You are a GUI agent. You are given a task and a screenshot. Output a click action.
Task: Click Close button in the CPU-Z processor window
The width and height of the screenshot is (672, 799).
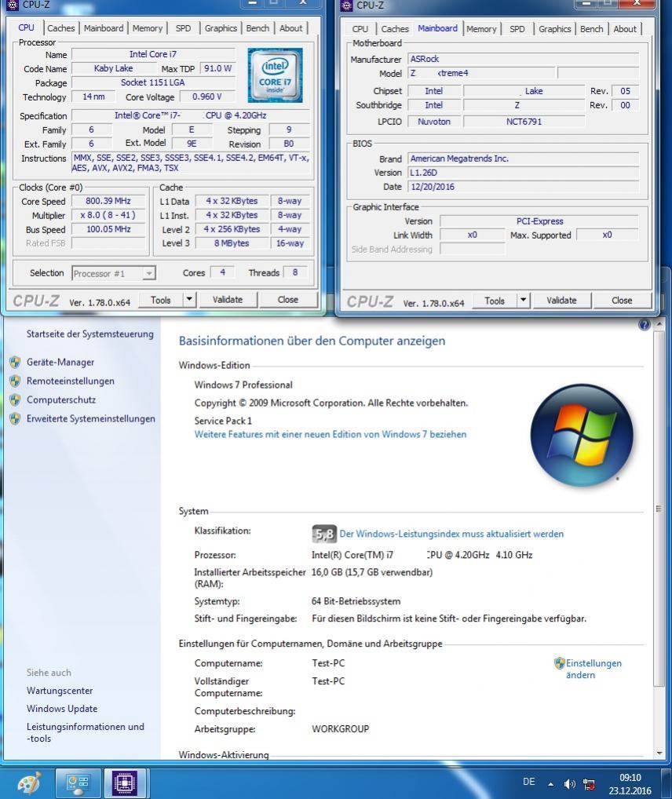288,300
